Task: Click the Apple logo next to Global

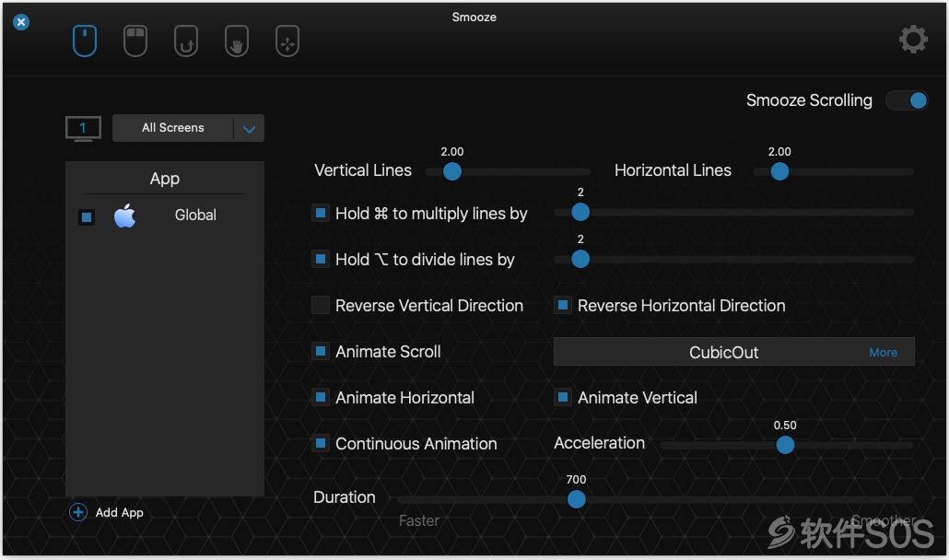Action: [x=124, y=216]
